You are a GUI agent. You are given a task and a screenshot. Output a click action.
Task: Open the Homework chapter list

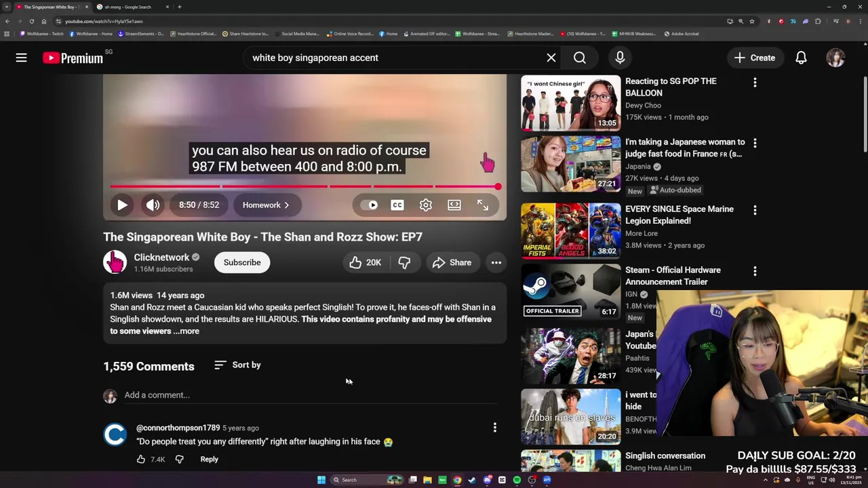(266, 205)
